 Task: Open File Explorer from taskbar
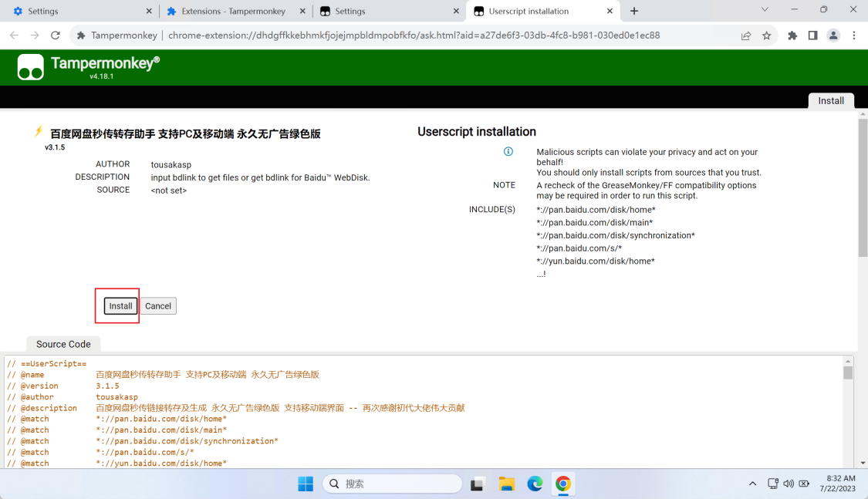(506, 484)
